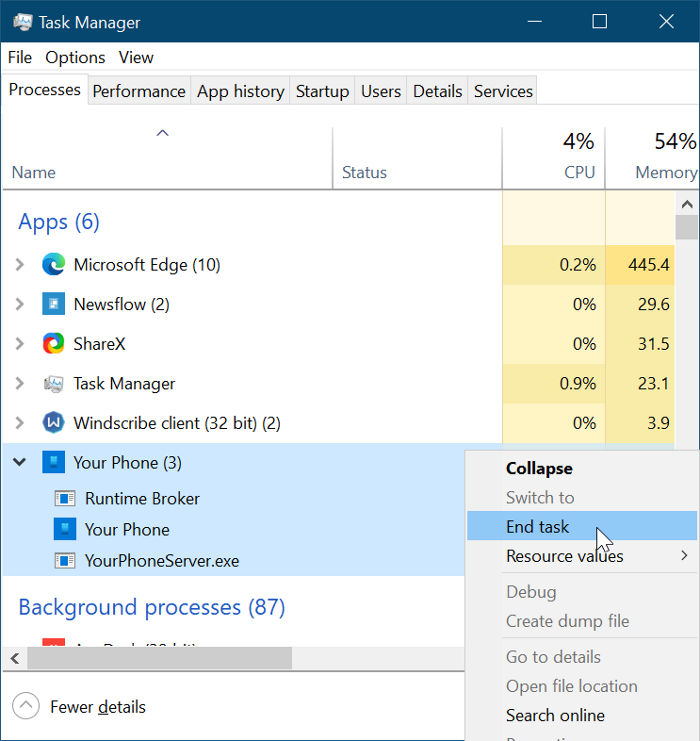Image resolution: width=700 pixels, height=741 pixels.
Task: Choose Search online in context menu
Action: pyautogui.click(x=555, y=715)
